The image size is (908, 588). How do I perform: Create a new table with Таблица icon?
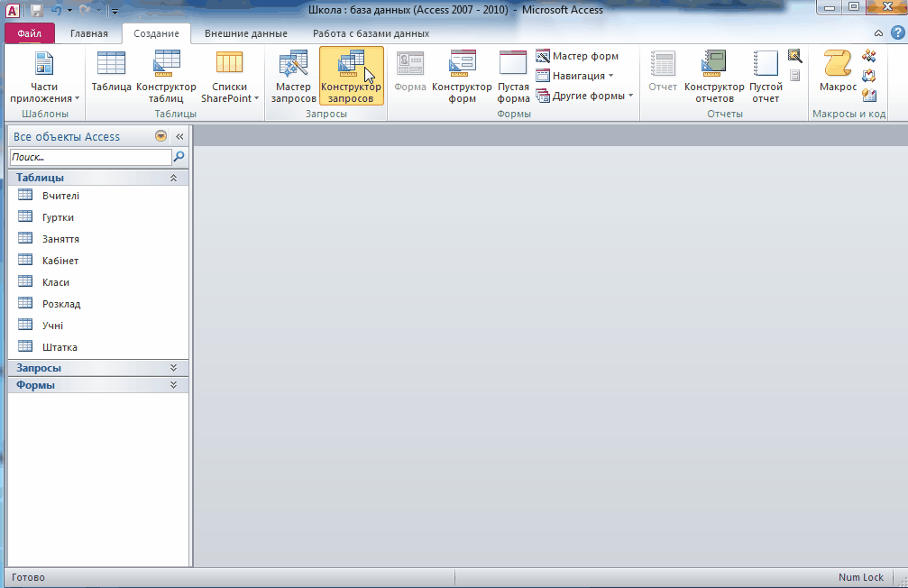click(x=111, y=70)
